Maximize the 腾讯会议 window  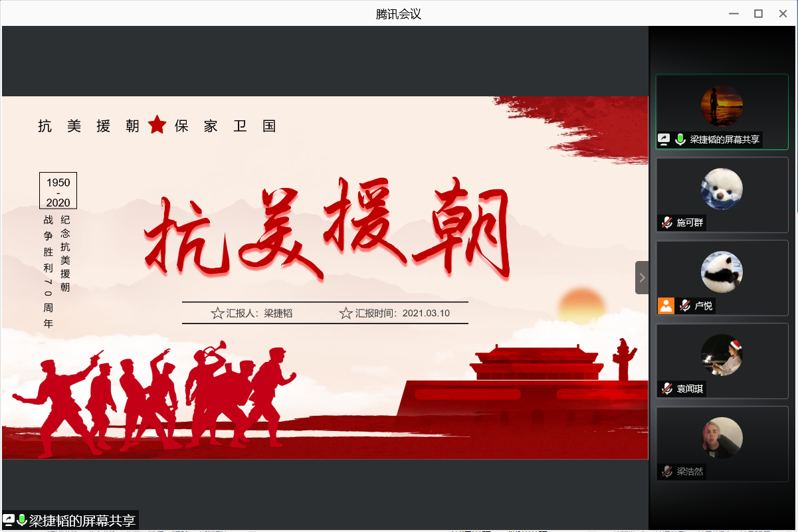pyautogui.click(x=758, y=13)
